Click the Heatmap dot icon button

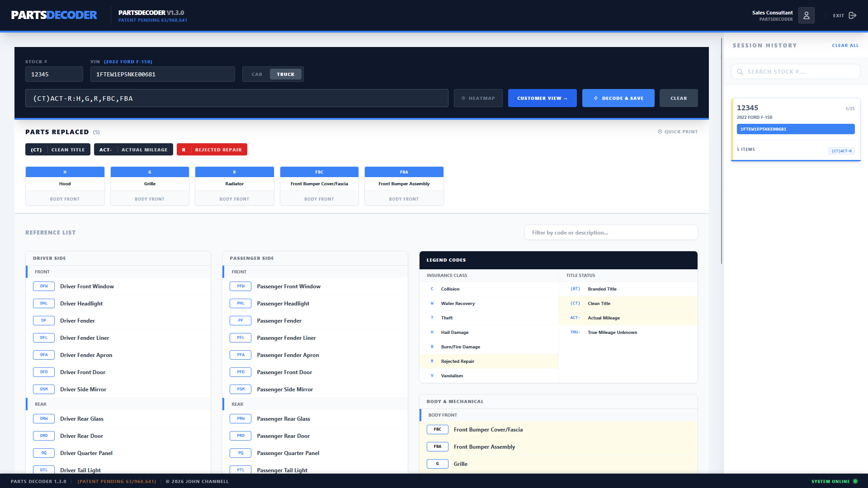462,98
